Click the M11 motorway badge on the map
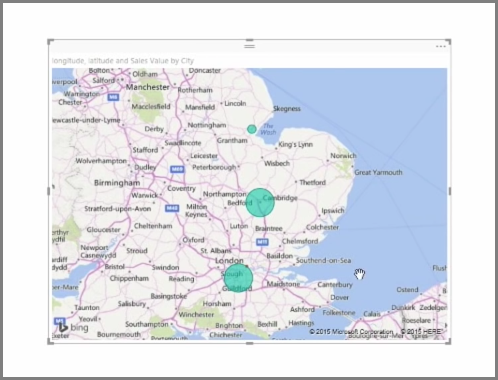Screen dimensions: 498x380 [x=262, y=242]
